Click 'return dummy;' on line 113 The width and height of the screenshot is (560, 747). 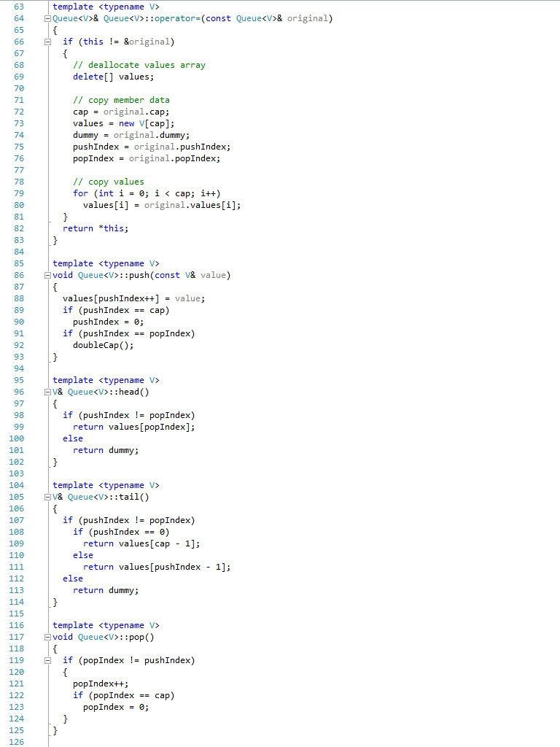click(106, 590)
